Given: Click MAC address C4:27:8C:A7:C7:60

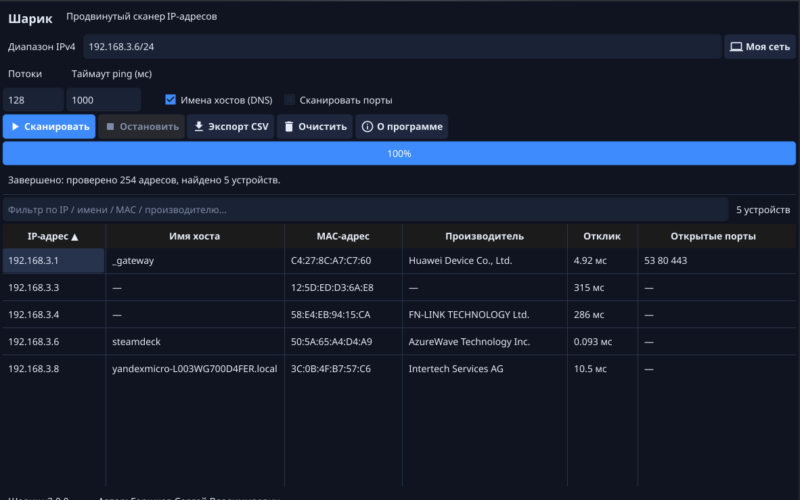Looking at the screenshot, I should pos(331,261).
